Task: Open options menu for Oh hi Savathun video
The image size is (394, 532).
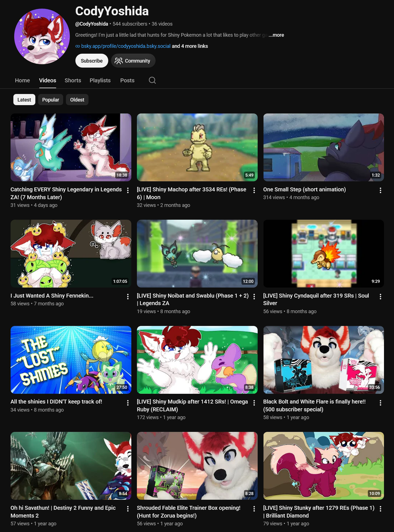Action: (x=128, y=509)
